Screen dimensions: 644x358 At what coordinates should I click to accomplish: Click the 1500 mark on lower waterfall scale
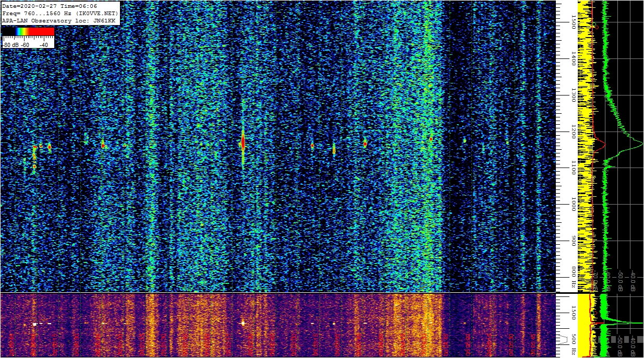574,312
